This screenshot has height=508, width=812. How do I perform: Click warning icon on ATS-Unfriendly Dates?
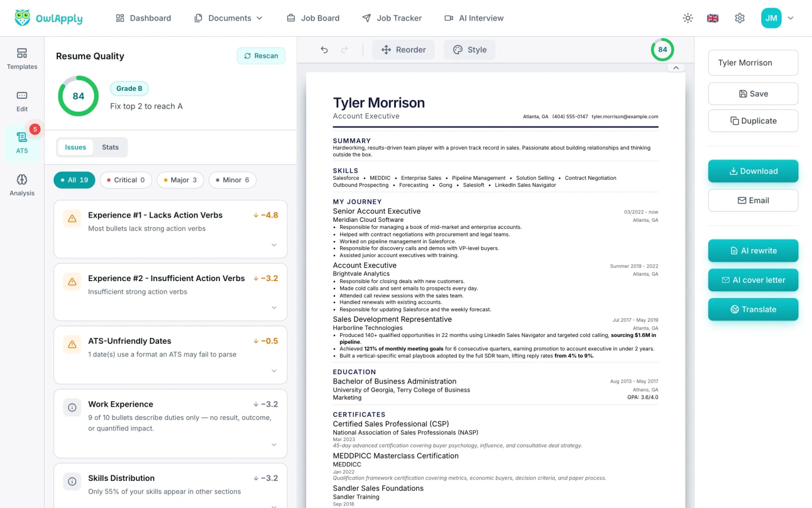pyautogui.click(x=72, y=345)
